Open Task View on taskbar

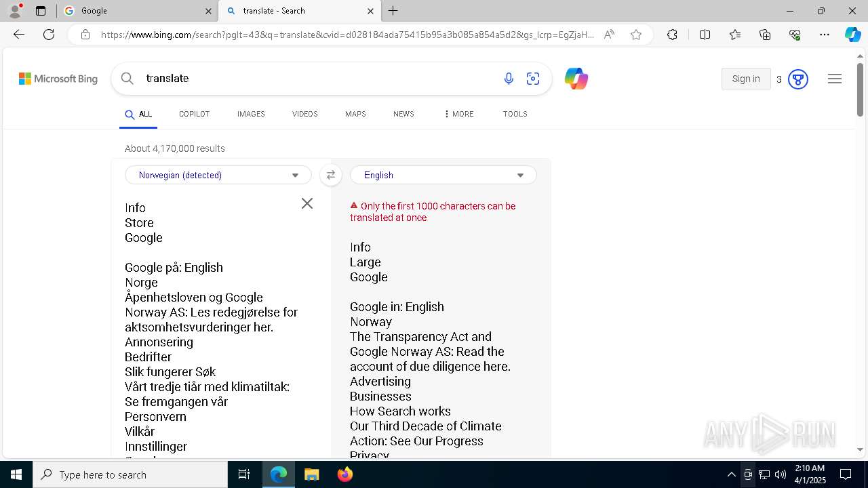click(x=245, y=474)
